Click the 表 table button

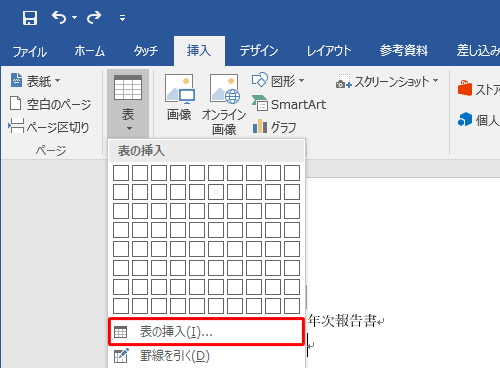click(x=128, y=103)
